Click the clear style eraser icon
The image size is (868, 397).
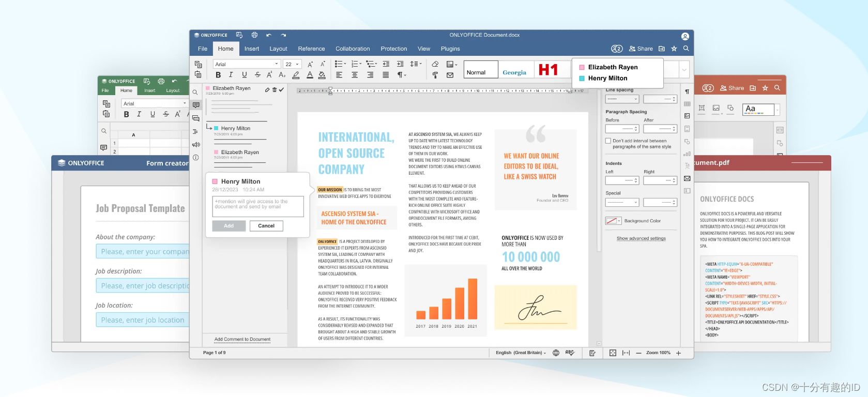(435, 64)
